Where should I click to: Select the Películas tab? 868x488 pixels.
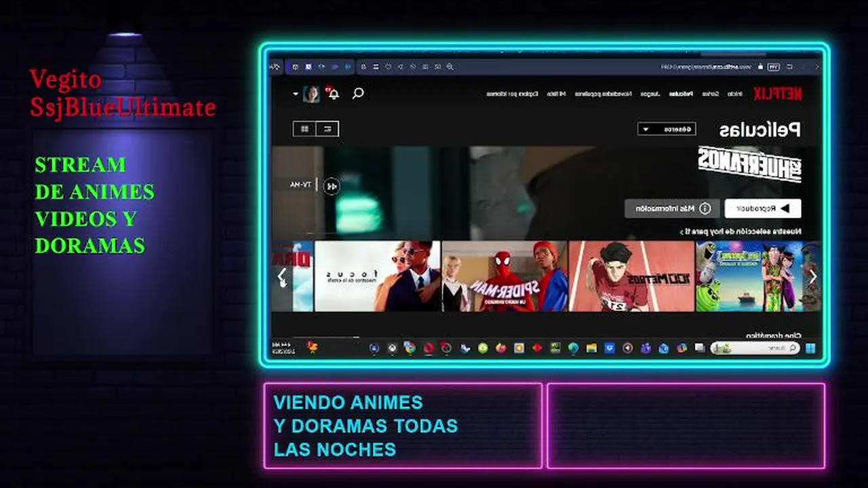pyautogui.click(x=681, y=94)
